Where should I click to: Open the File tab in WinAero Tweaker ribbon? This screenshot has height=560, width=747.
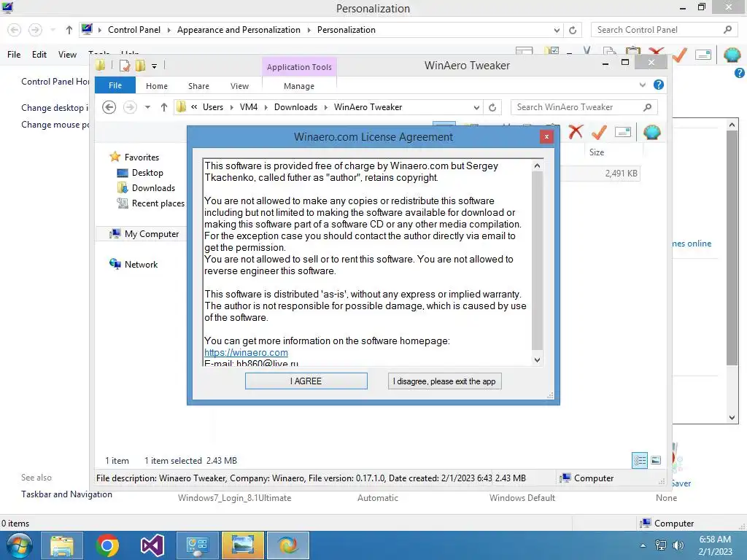[x=115, y=85]
